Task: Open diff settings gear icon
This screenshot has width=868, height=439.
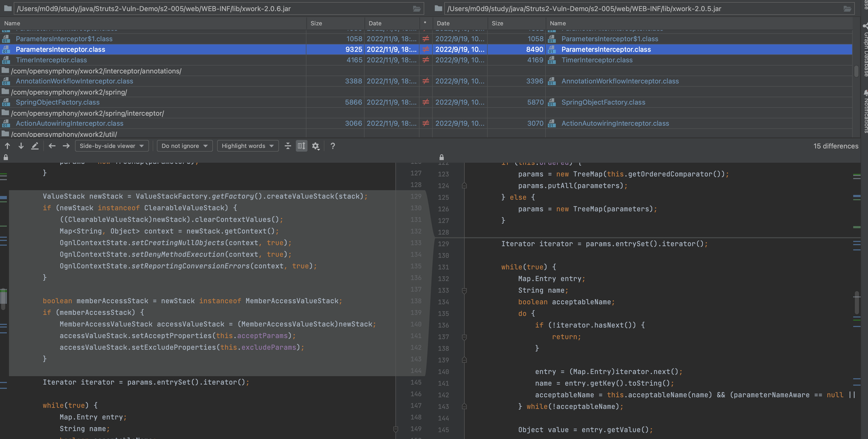Action: click(x=315, y=146)
